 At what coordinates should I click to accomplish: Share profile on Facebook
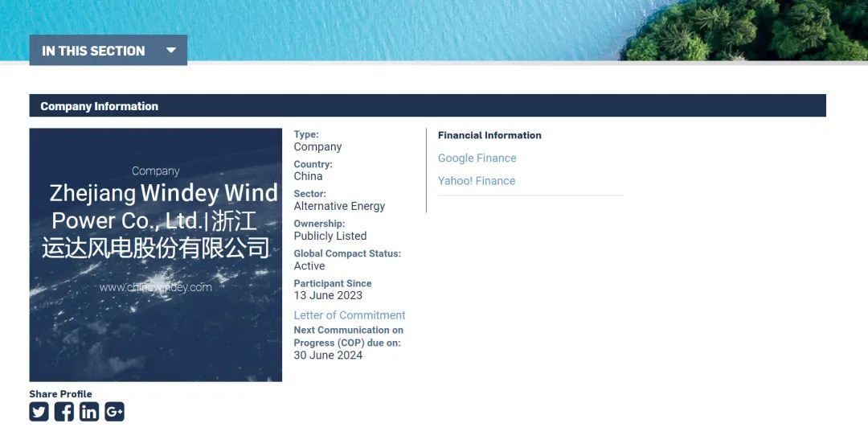pyautogui.click(x=64, y=412)
